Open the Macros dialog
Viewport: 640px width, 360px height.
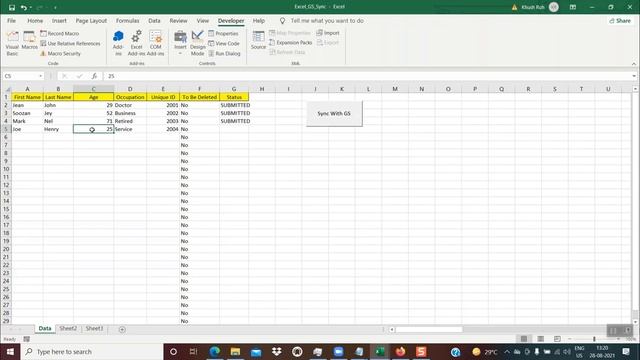[29, 41]
